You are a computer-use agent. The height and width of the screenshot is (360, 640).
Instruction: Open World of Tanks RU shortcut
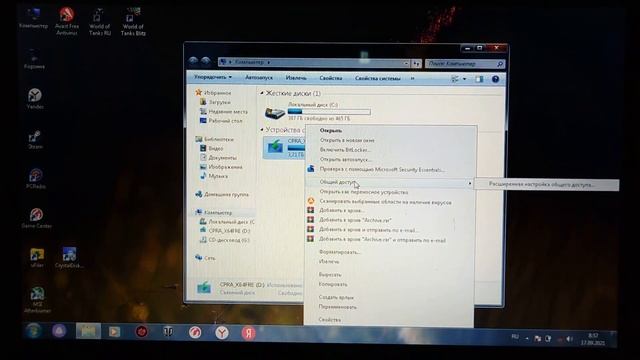(x=100, y=22)
